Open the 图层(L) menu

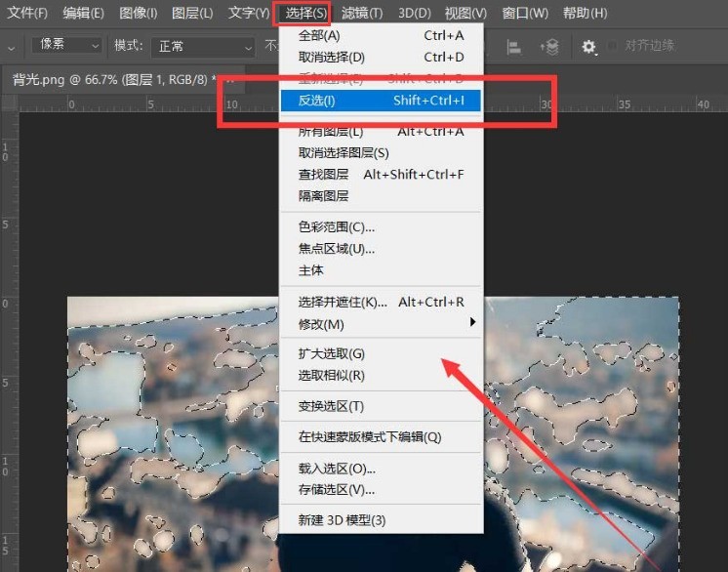(x=192, y=13)
